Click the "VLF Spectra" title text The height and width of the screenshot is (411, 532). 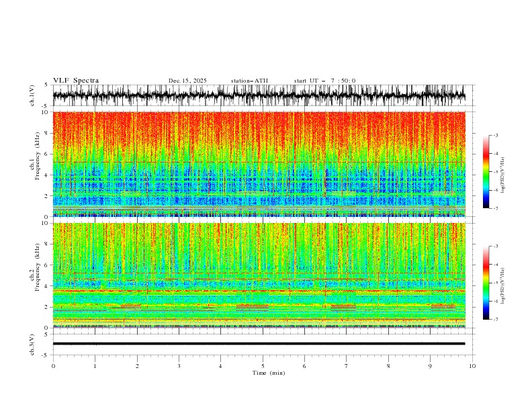click(76, 81)
